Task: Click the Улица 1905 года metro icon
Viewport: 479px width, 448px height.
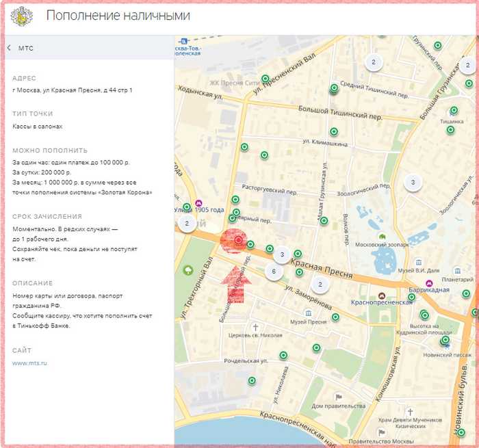Action: tap(199, 202)
